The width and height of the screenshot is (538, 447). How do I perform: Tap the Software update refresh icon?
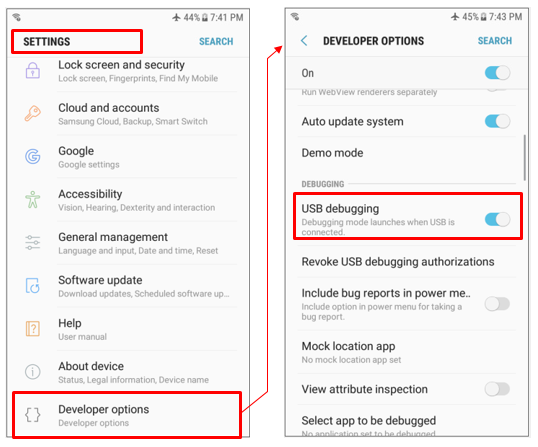[33, 285]
